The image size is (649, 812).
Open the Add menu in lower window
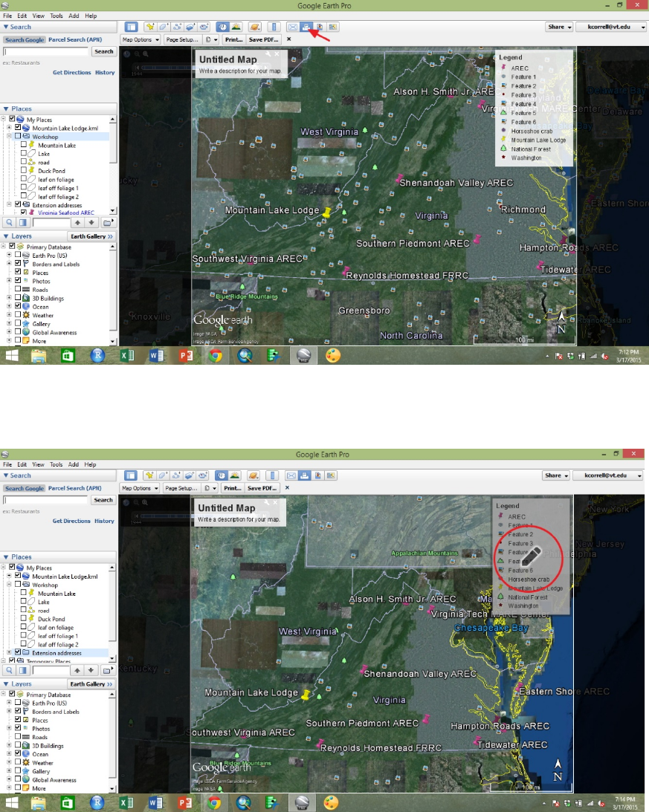tap(74, 464)
